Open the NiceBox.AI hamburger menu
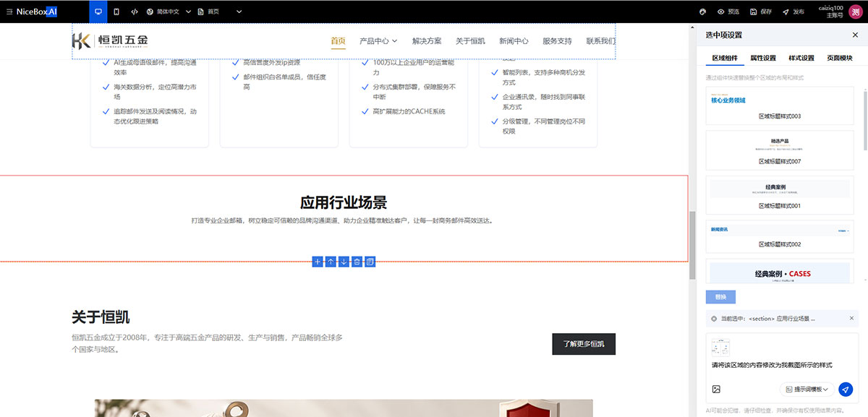Viewport: 868px width, 417px height. [x=9, y=12]
